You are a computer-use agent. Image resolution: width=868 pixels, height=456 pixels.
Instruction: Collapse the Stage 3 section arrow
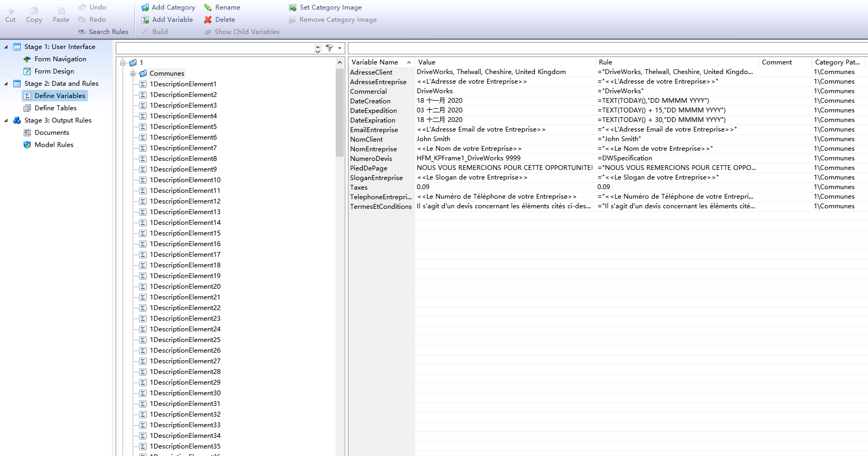6,120
